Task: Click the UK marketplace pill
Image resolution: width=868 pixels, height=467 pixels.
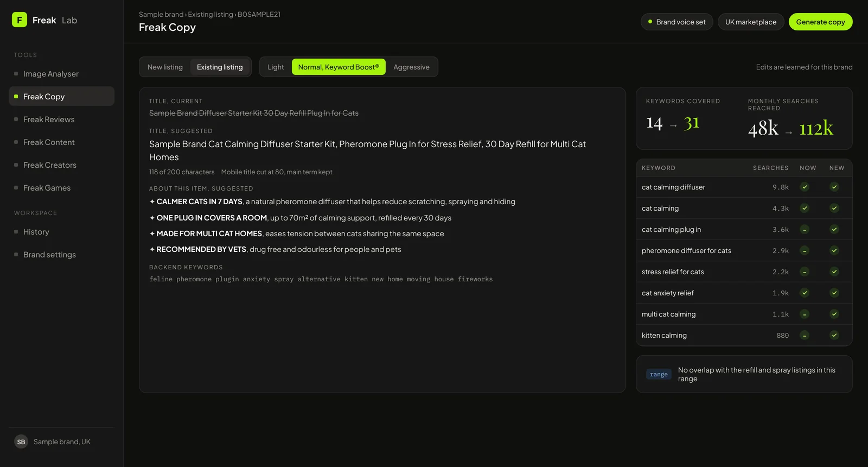Action: [x=751, y=22]
